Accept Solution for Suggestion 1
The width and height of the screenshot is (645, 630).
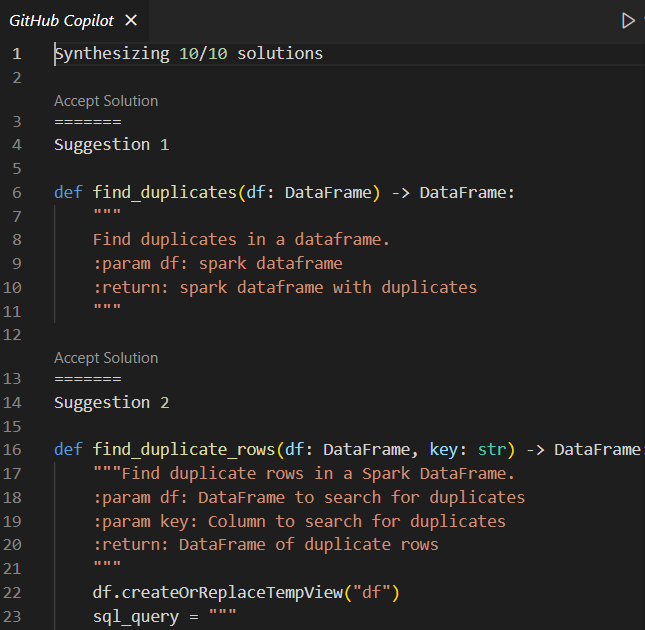106,101
